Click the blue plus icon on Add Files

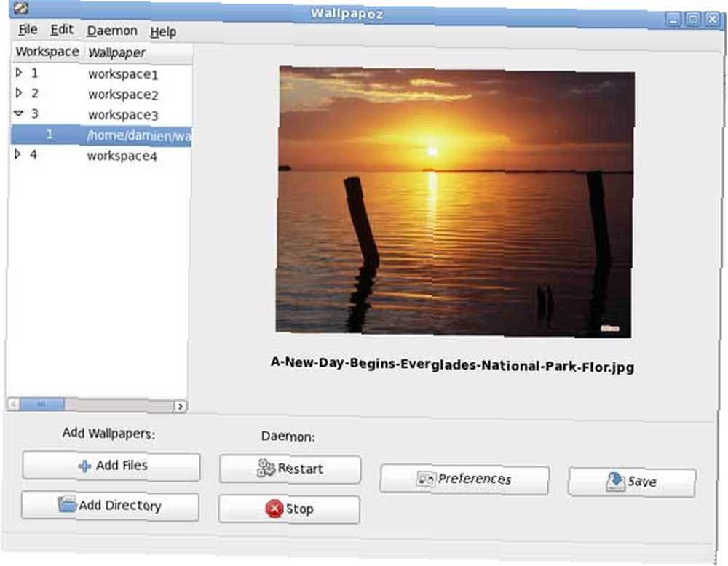click(84, 466)
